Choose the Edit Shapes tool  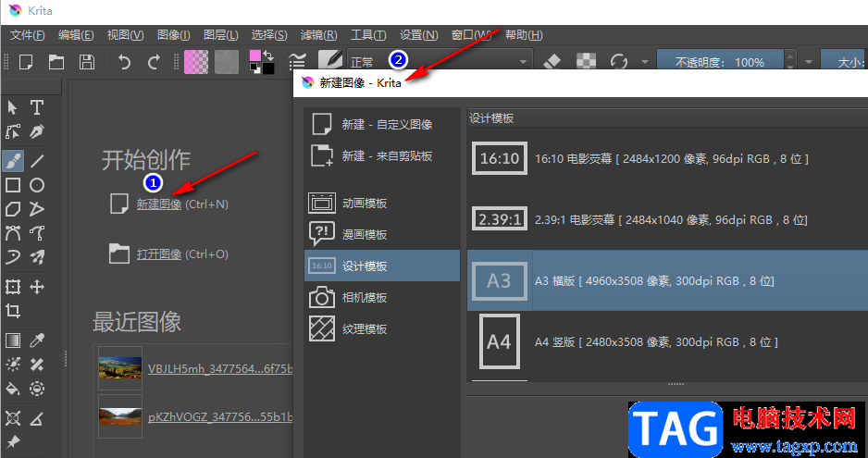13,131
